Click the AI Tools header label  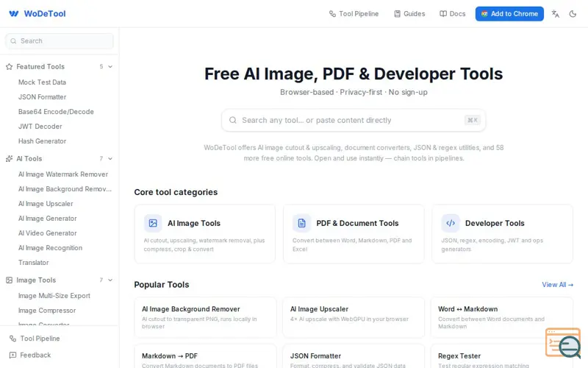(x=29, y=158)
